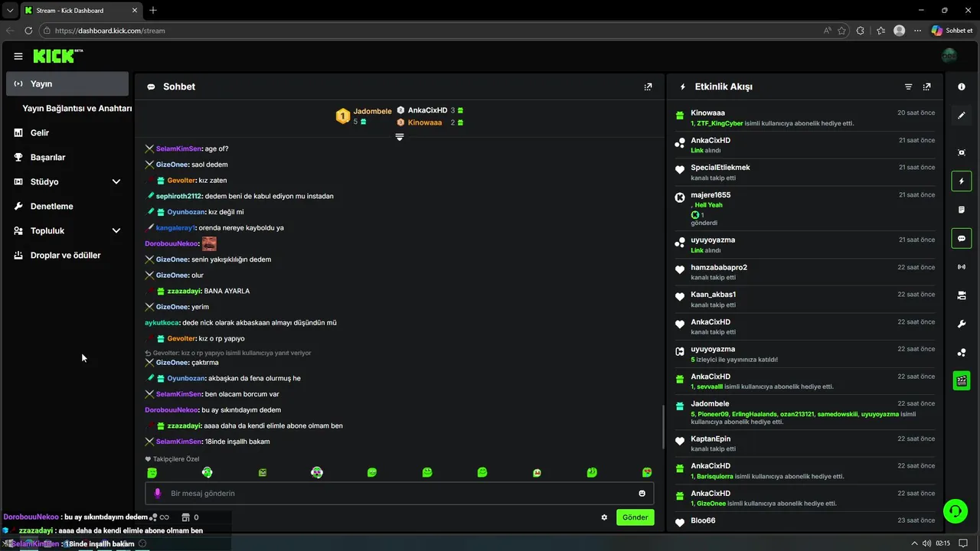Image resolution: width=980 pixels, height=551 pixels.
Task: Open Droplar ve ödüller page
Action: [x=67, y=256]
